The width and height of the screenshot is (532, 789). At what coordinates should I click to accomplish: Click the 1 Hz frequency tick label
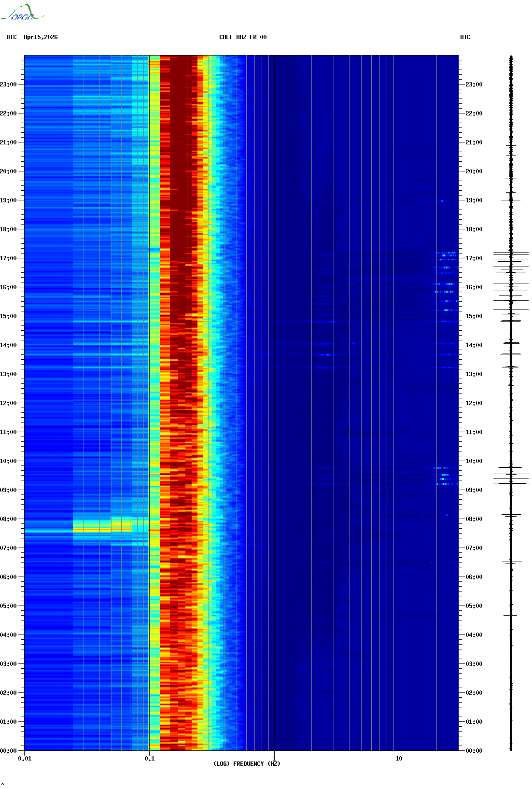point(274,758)
